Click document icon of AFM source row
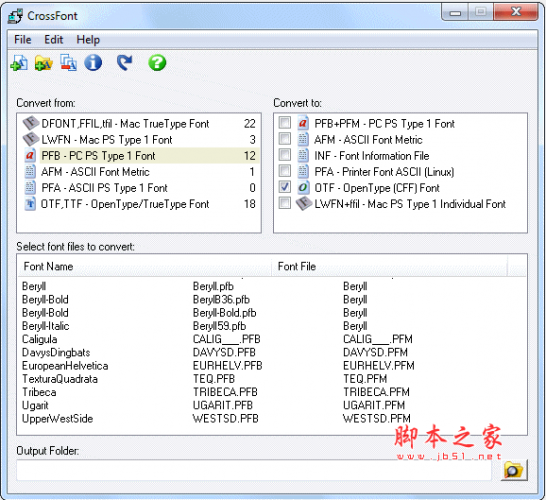The height and width of the screenshot is (500, 546). point(30,171)
